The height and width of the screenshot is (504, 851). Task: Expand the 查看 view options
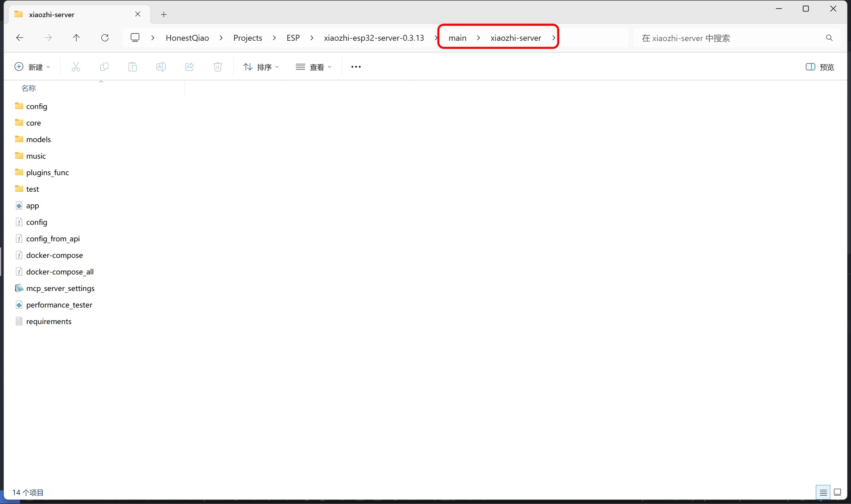point(313,67)
